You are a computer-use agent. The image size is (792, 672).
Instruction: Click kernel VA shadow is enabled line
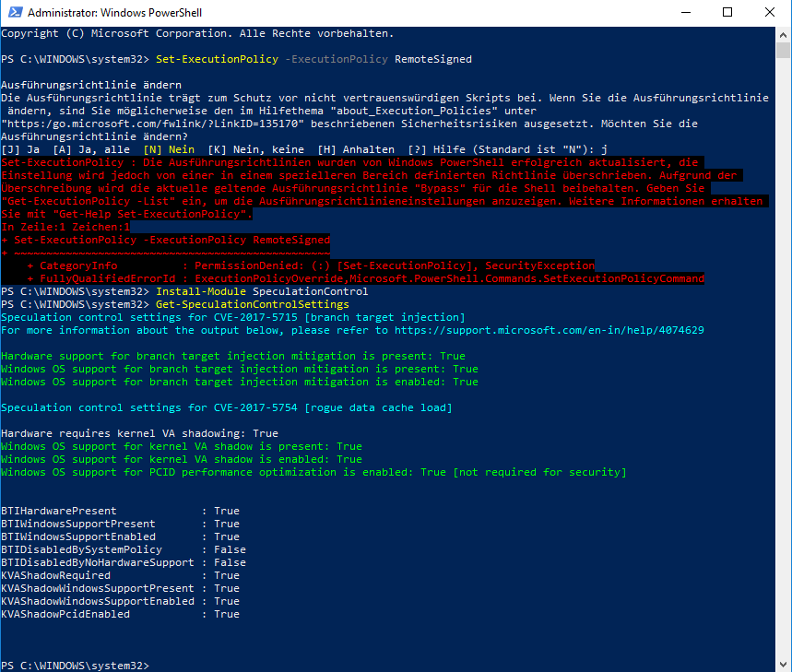click(x=182, y=459)
